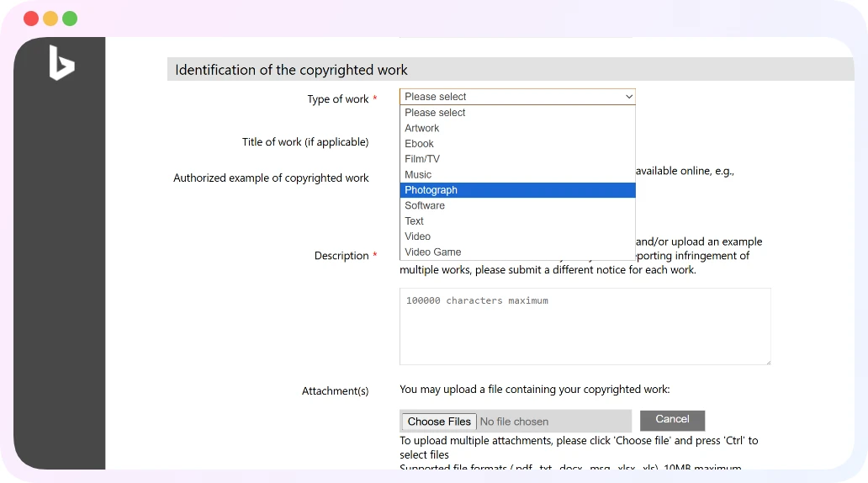
Task: Pick Video Game from the list
Action: coord(517,252)
